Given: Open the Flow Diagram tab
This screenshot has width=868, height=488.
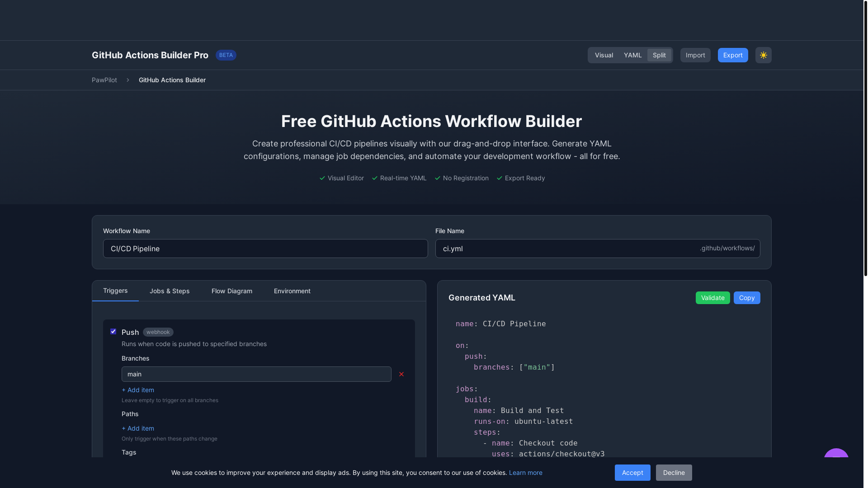Looking at the screenshot, I should click(232, 291).
